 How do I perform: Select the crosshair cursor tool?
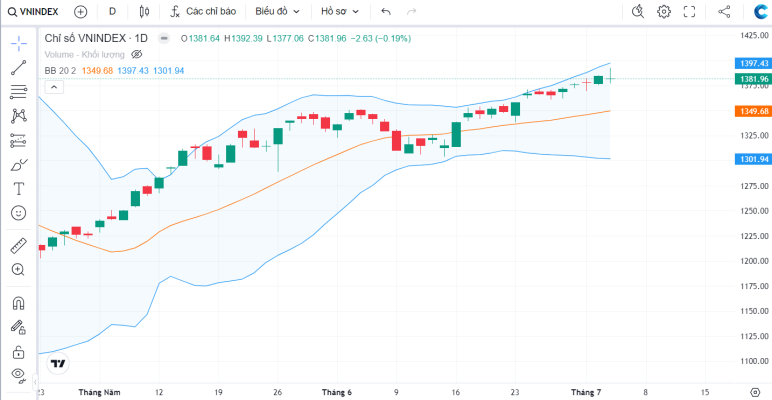[19, 43]
